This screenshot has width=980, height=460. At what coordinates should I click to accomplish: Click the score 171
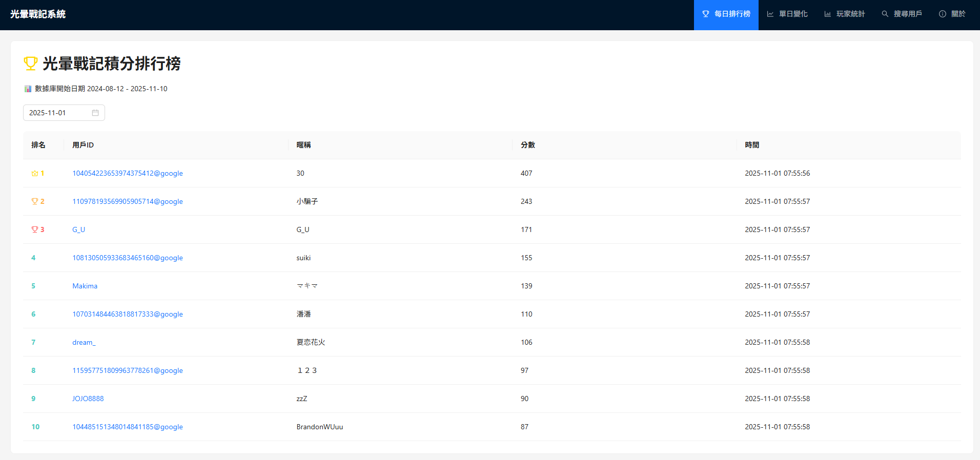526,229
